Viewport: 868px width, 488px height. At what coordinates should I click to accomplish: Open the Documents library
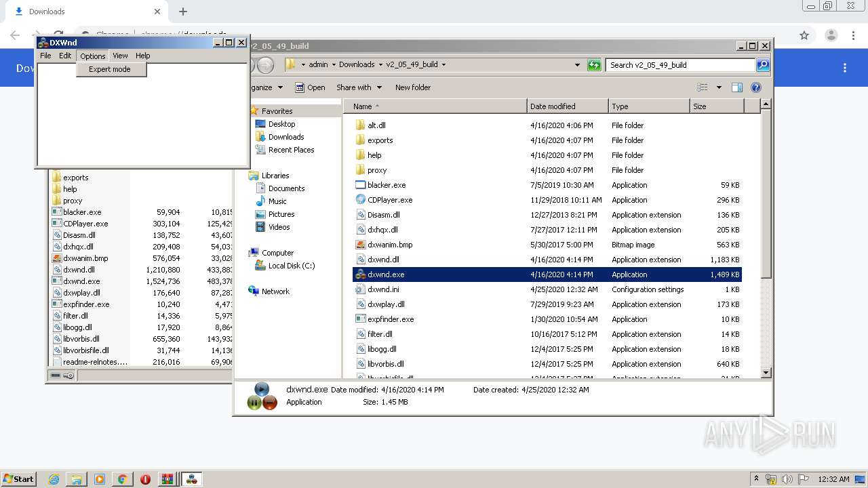click(286, 188)
